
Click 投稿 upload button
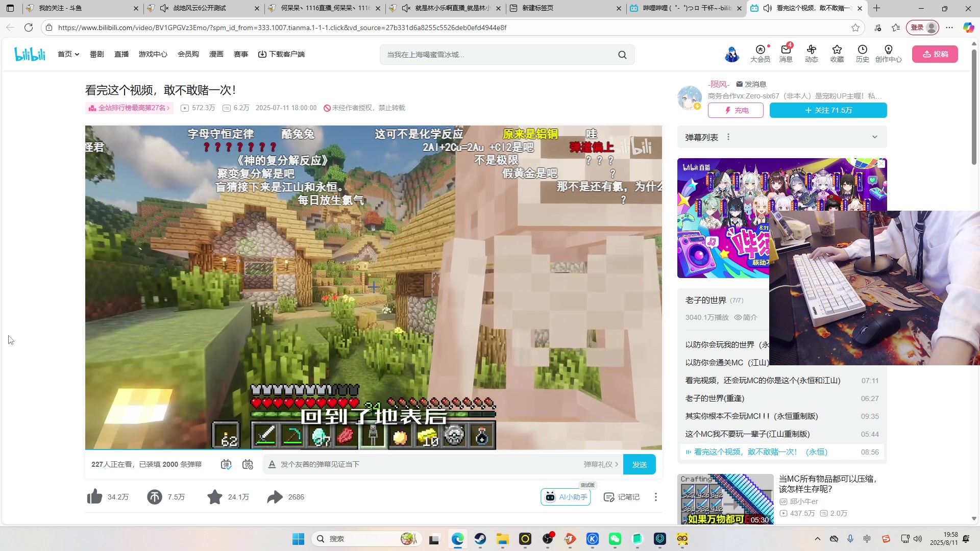(935, 54)
